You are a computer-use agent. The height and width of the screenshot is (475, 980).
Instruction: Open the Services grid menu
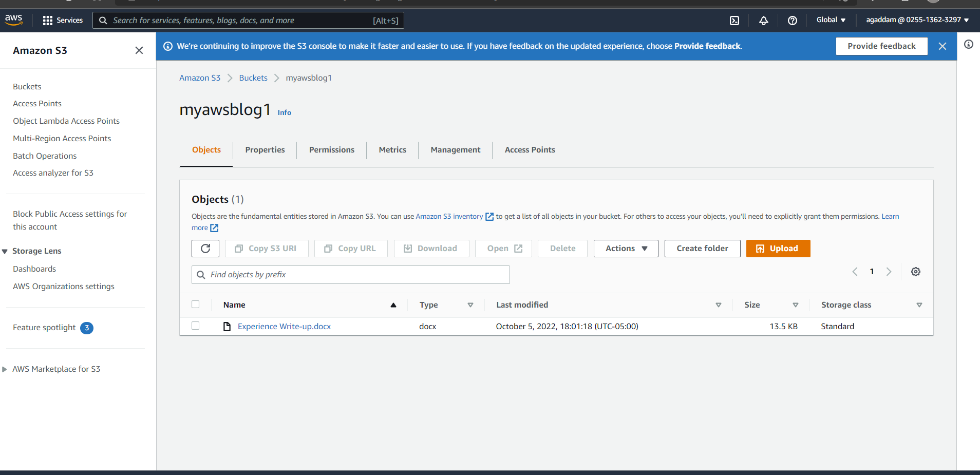click(47, 20)
